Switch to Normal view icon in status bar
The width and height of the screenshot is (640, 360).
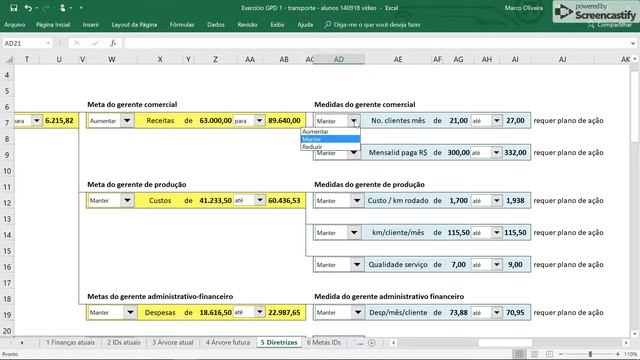519,354
